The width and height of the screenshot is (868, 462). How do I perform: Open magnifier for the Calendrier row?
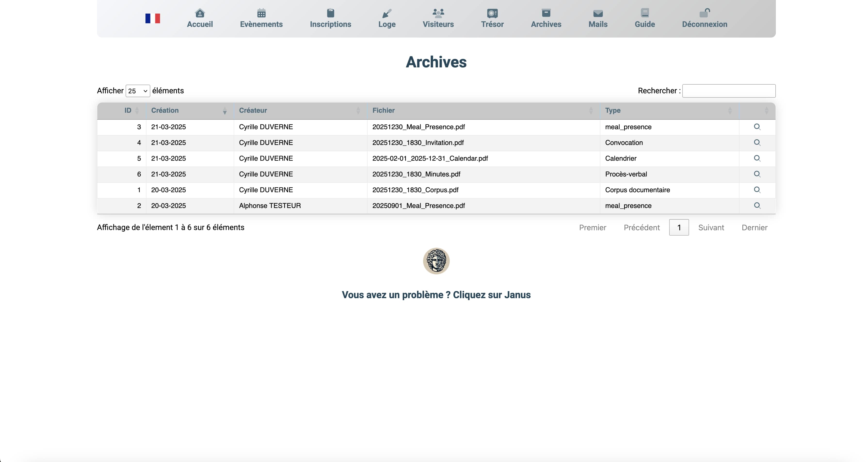coord(757,158)
